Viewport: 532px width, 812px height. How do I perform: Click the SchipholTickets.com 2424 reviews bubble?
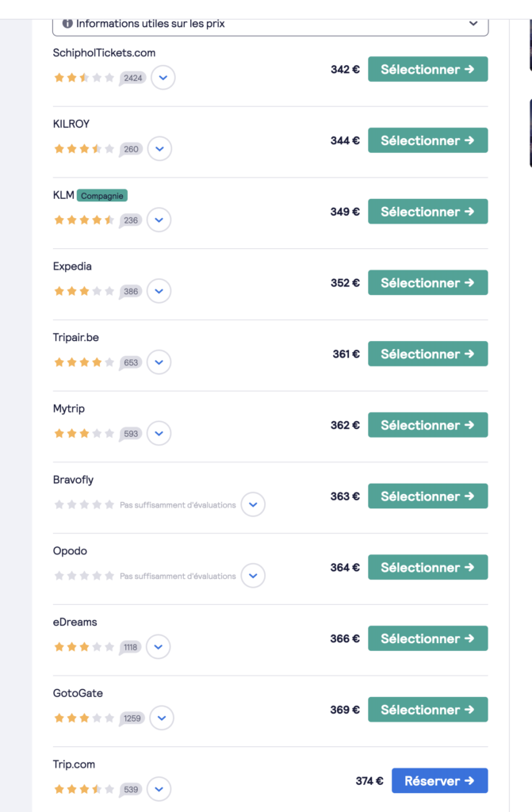[132, 79]
